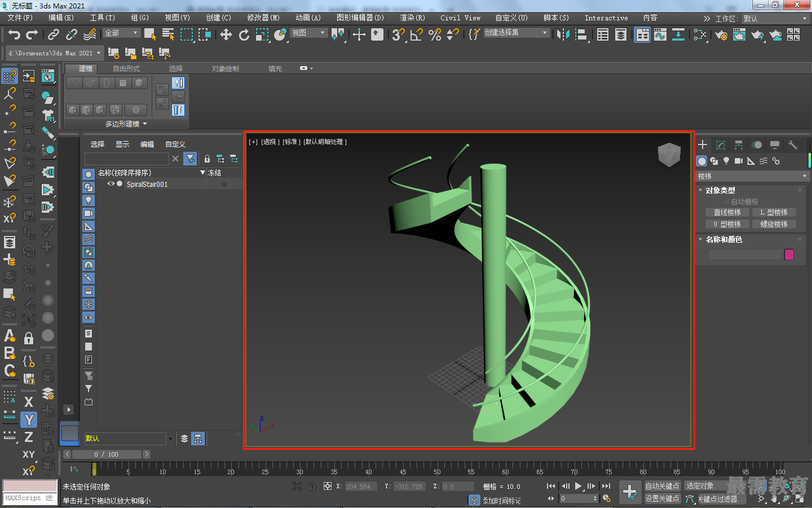Viewport: 812px width, 508px height.
Task: Toggle visibility eye of SpiralStair001
Action: point(111,184)
